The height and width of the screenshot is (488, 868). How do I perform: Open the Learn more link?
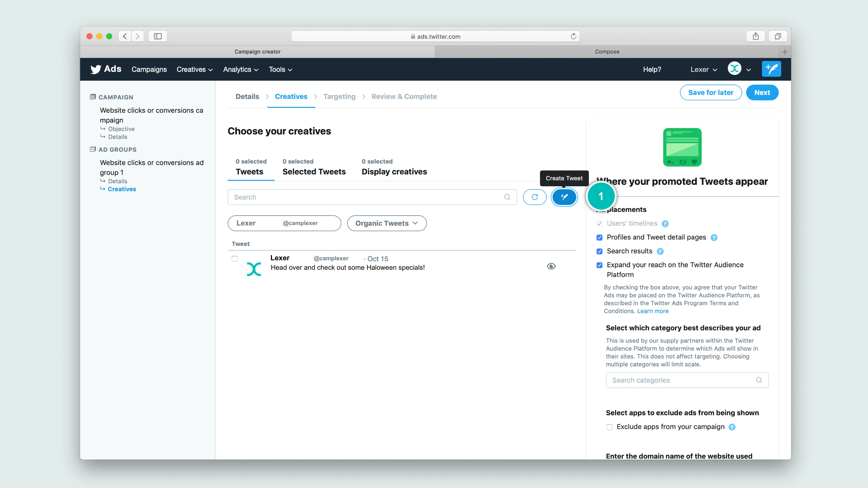click(x=653, y=311)
